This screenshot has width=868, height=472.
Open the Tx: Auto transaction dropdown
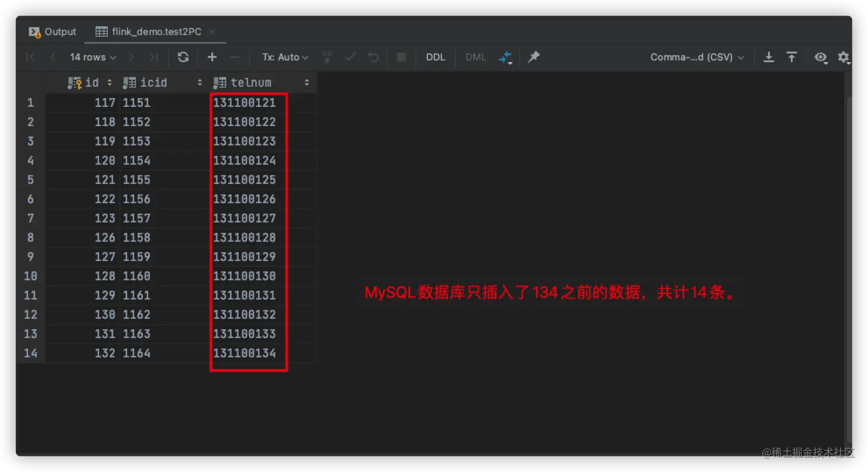coord(284,57)
